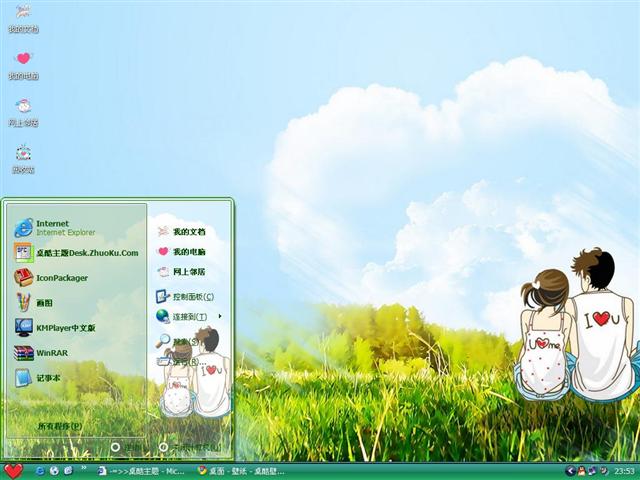
Task: Open 记事本 notepad in start menu
Action: click(38, 378)
